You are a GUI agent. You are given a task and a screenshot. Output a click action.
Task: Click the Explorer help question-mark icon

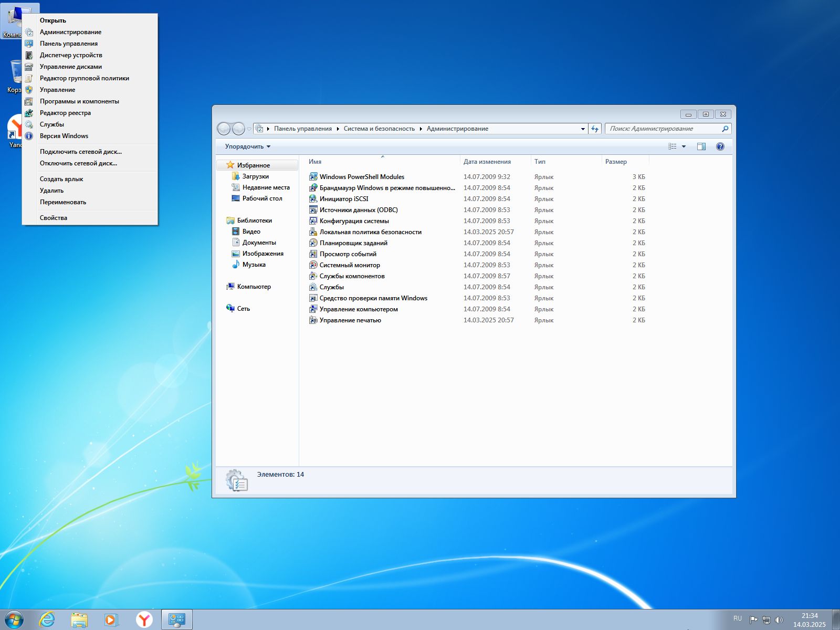(x=720, y=146)
